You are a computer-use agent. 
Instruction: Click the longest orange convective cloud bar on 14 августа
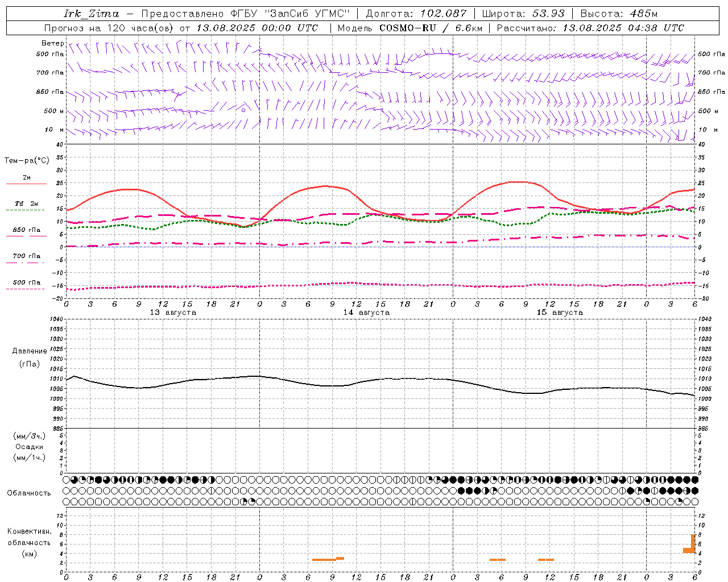(x=324, y=560)
